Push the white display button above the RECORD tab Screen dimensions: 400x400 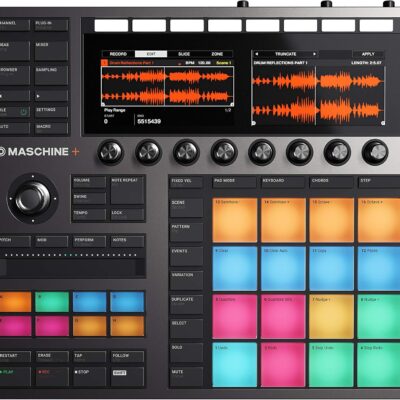point(111,25)
